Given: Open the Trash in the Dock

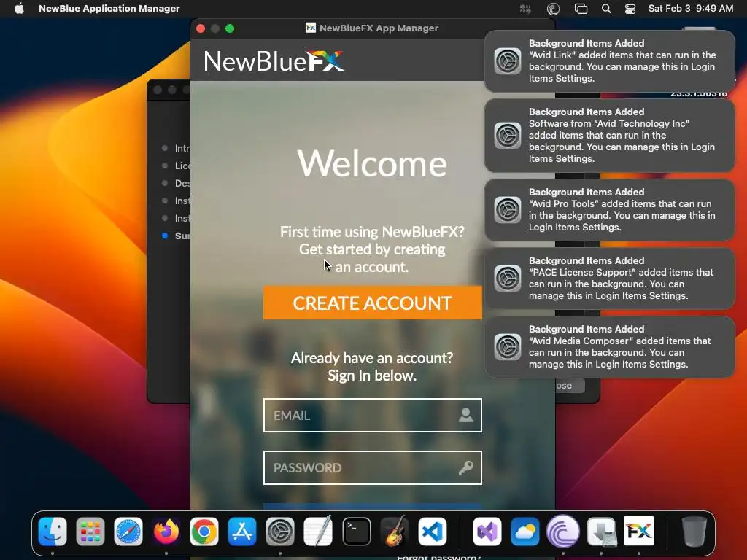Looking at the screenshot, I should [x=694, y=531].
